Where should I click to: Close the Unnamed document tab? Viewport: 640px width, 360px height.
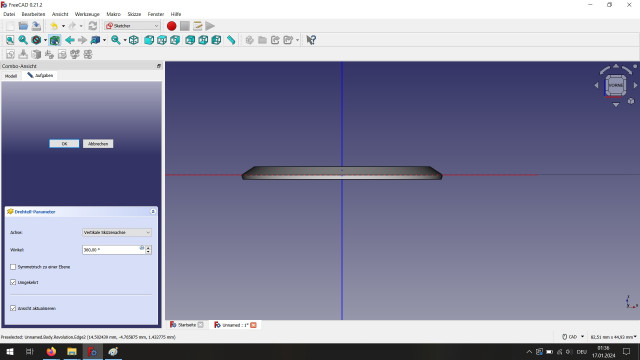[x=253, y=325]
